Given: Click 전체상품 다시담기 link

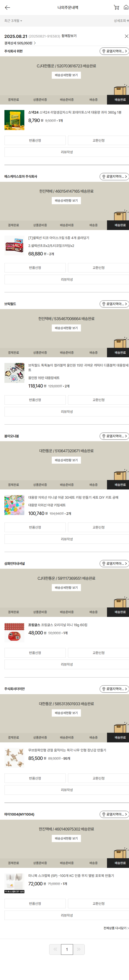Looking at the screenshot, I should coord(116,928).
